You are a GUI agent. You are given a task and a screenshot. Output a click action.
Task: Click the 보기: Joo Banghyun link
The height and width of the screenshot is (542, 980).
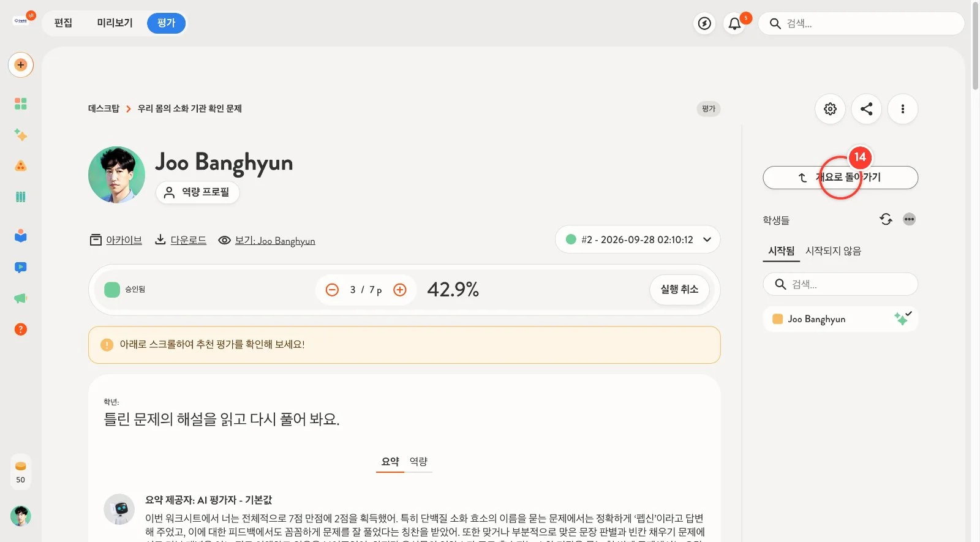coord(266,241)
